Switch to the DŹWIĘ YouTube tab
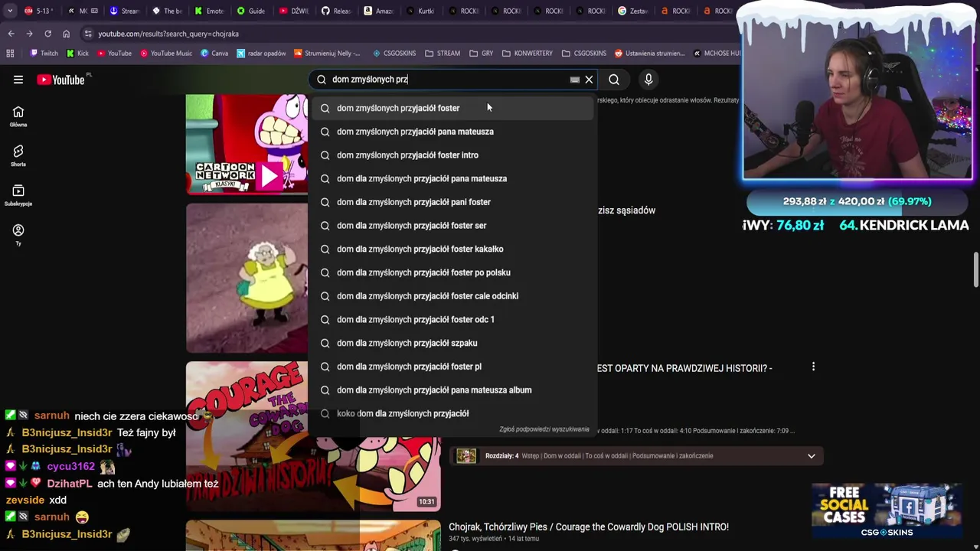 coord(293,11)
